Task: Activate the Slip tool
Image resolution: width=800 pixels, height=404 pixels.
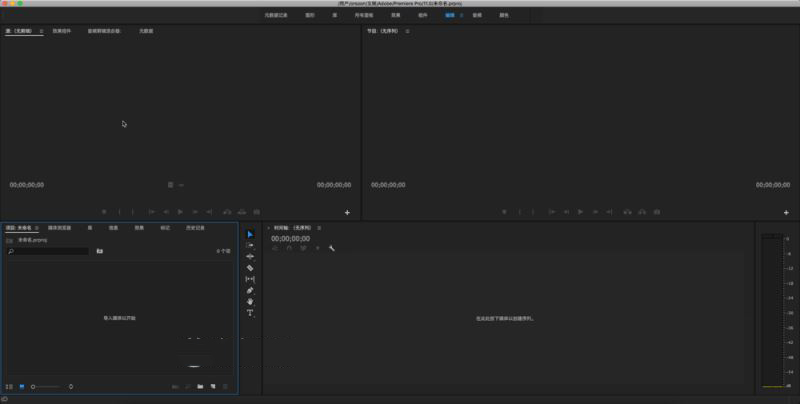Action: click(x=250, y=279)
